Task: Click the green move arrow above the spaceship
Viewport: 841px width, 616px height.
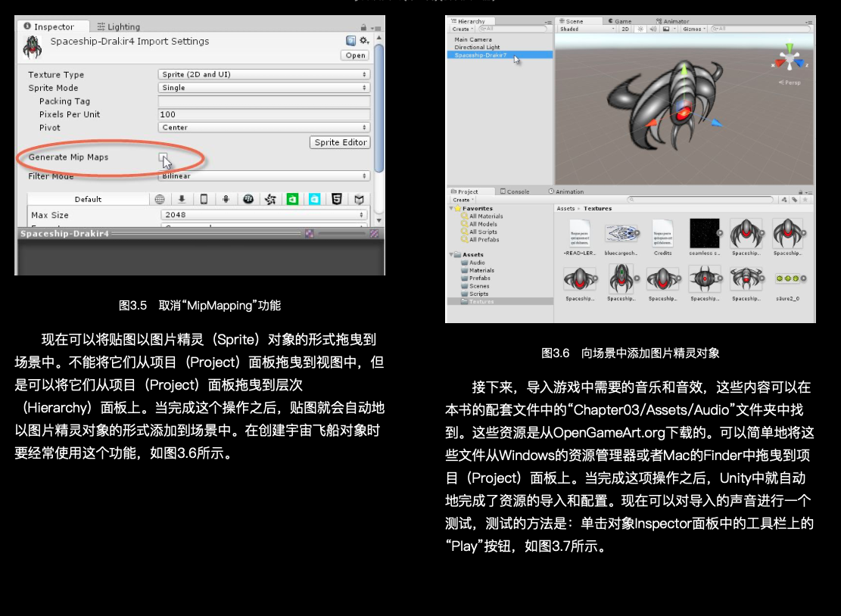Action: click(x=684, y=70)
